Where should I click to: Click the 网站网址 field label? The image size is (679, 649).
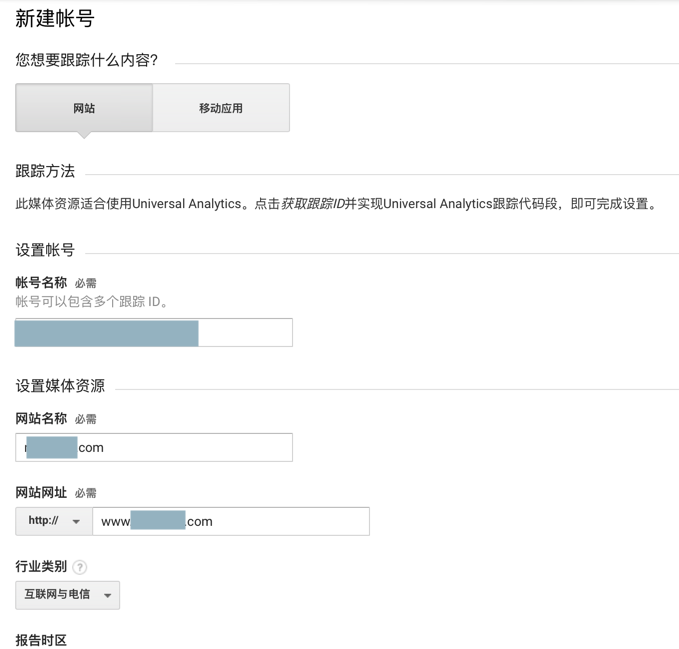[41, 492]
